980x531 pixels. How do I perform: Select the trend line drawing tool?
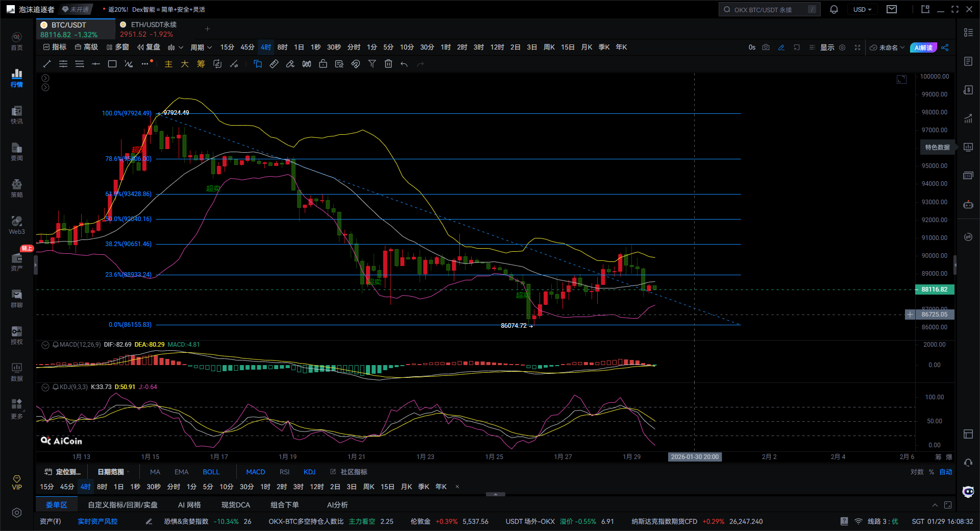(x=47, y=64)
